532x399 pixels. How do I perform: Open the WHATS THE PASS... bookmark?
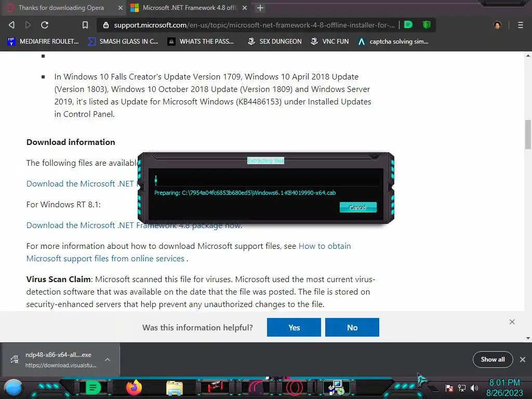coord(201,42)
